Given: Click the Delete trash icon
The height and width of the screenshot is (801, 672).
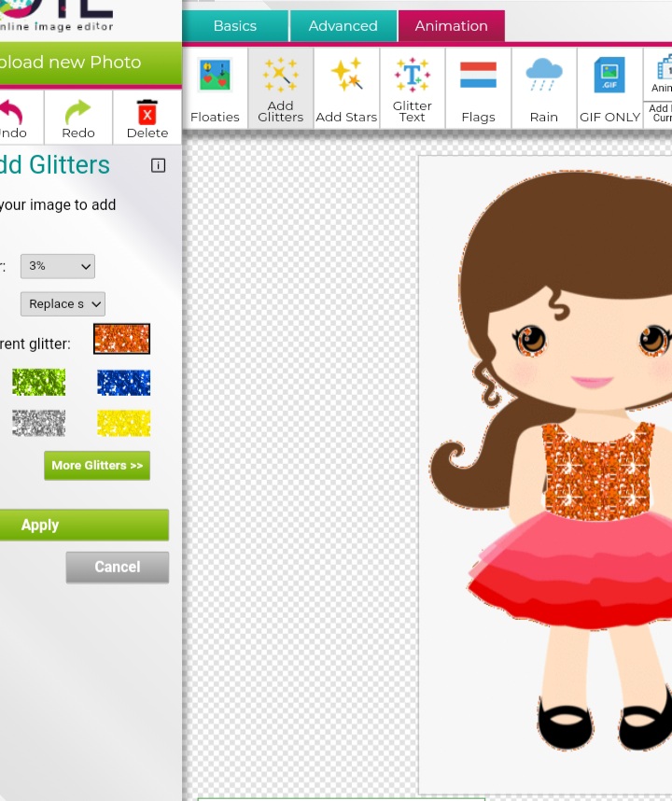Looking at the screenshot, I should click(x=147, y=113).
